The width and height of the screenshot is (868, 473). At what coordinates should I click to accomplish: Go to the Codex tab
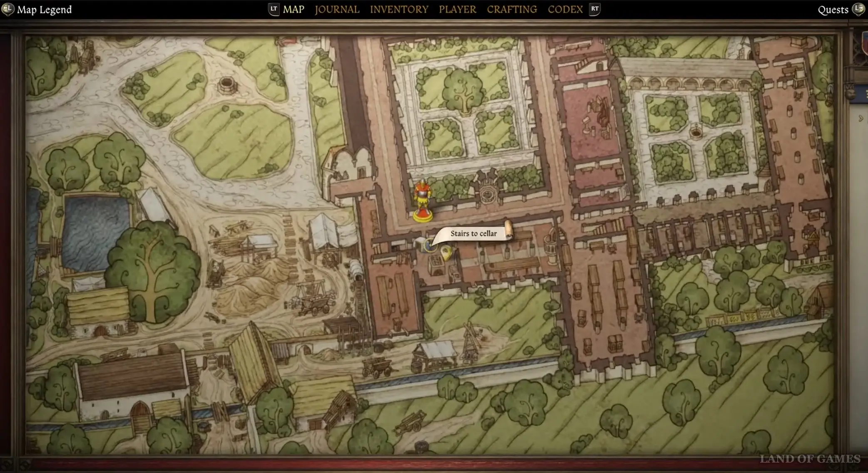565,9
